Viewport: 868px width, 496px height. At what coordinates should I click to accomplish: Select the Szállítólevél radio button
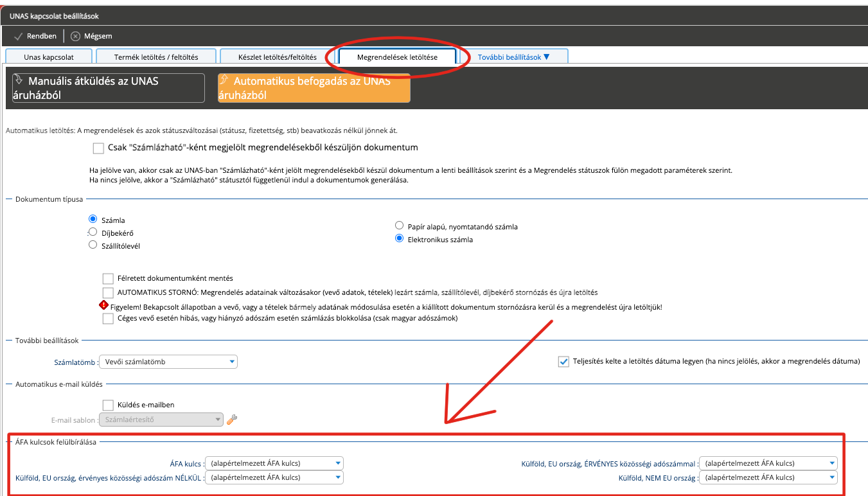click(x=93, y=245)
